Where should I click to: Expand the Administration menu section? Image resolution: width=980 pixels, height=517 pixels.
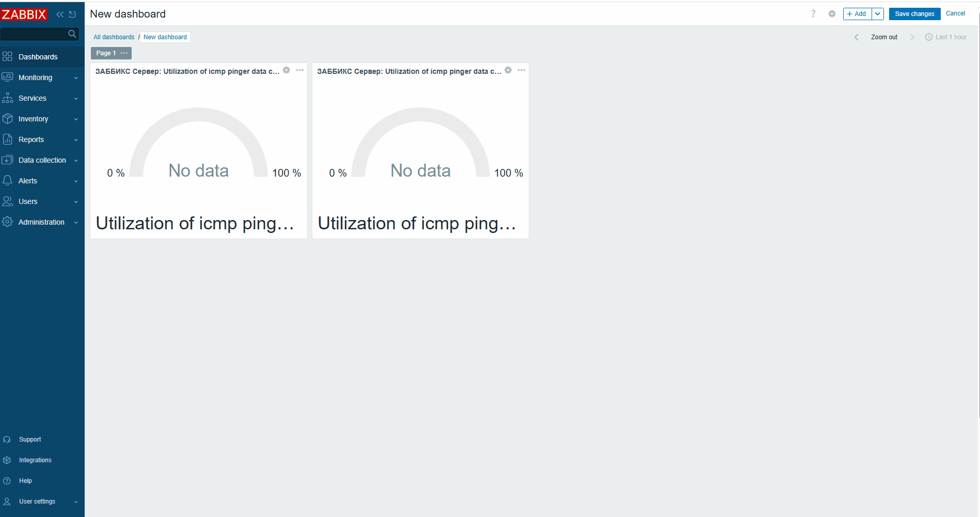[42, 222]
